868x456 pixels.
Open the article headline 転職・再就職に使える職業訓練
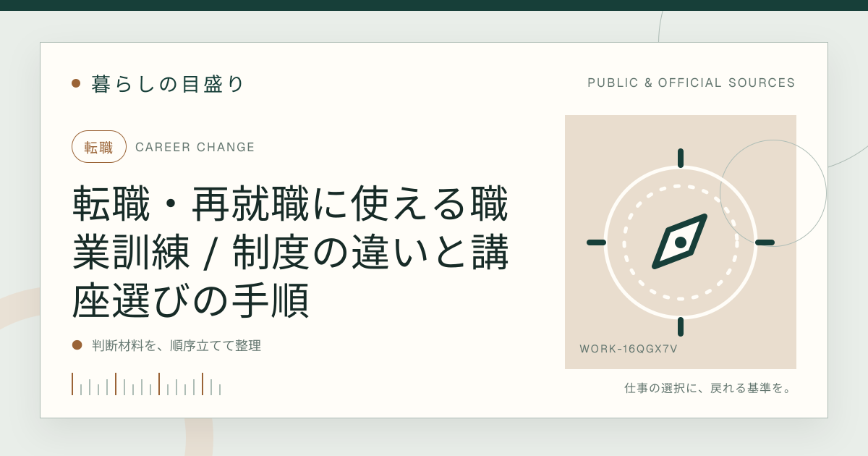click(291, 253)
